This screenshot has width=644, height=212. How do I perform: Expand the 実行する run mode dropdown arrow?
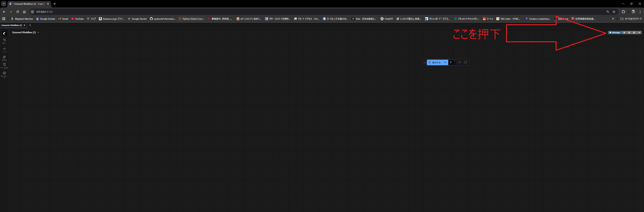point(445,62)
